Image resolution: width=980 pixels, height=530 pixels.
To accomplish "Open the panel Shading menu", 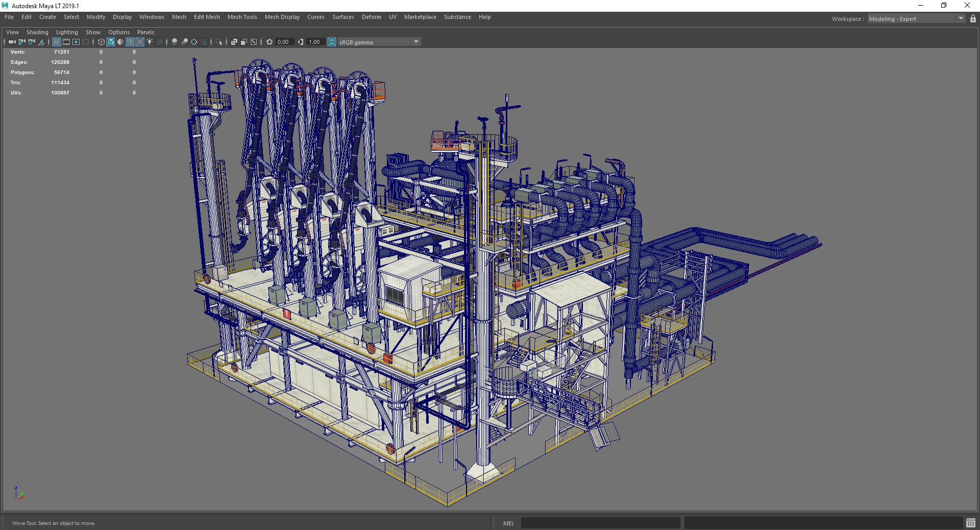I will click(37, 32).
